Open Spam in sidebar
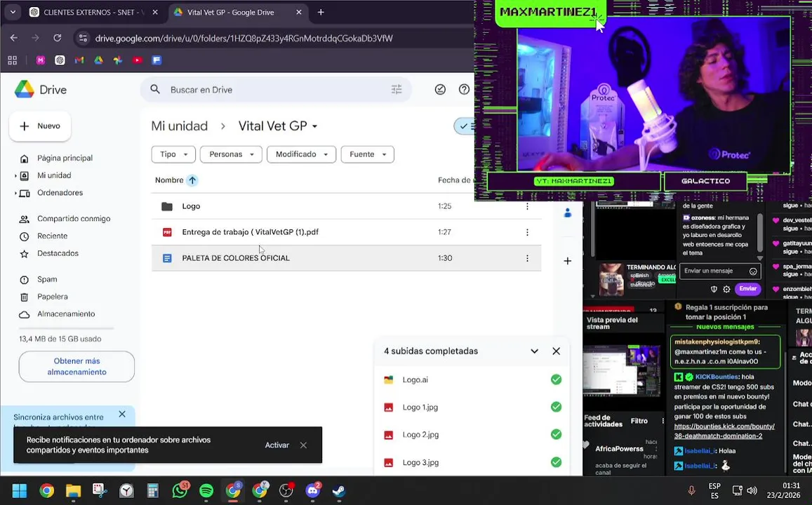The height and width of the screenshot is (505, 812). 47,279
